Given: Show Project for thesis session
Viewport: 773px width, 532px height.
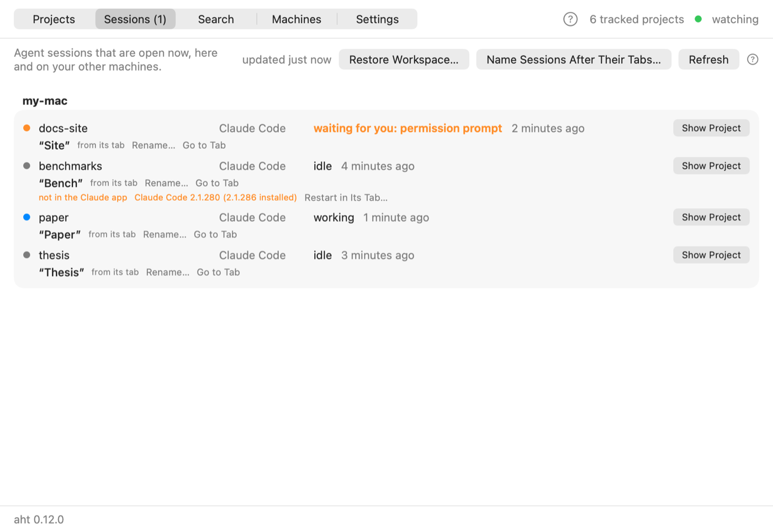Looking at the screenshot, I should (711, 255).
